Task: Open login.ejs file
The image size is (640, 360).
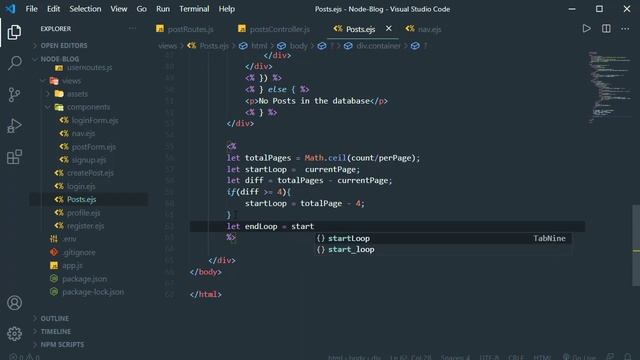Action: tap(81, 186)
